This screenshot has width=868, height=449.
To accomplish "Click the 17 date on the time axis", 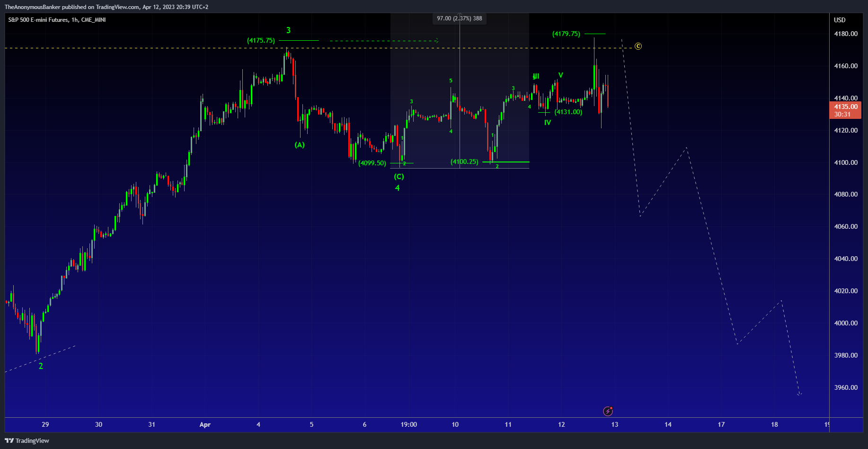I will tap(721, 424).
